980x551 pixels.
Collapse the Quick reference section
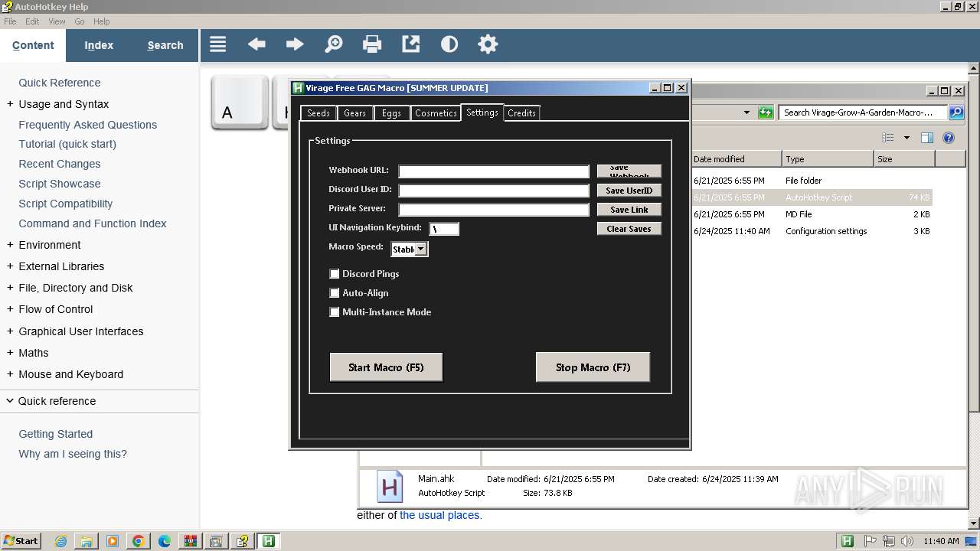click(x=10, y=401)
